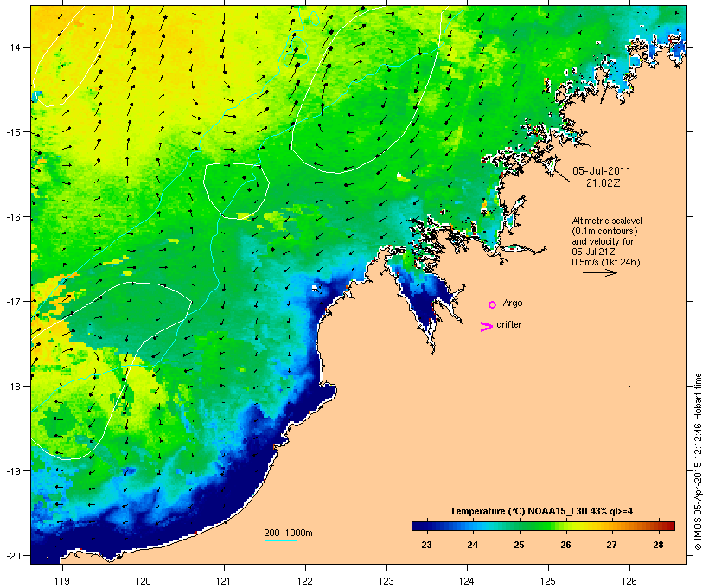
Task: Click the latitude axis label -16
Action: [x=12, y=217]
